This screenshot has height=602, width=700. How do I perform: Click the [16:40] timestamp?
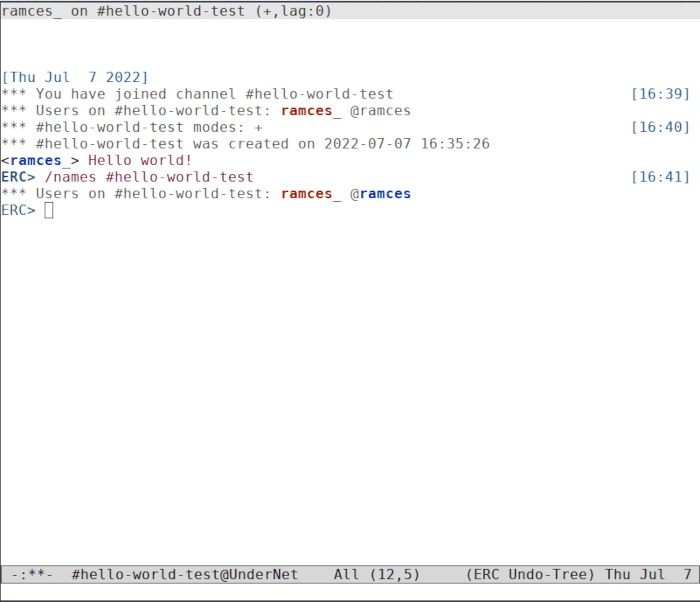pyautogui.click(x=661, y=127)
